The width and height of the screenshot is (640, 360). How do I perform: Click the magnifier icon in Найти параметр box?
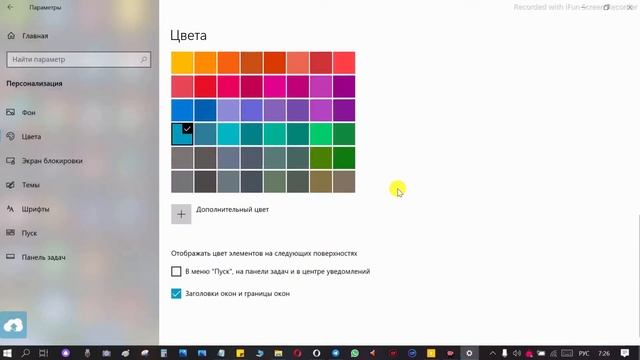pyautogui.click(x=144, y=60)
